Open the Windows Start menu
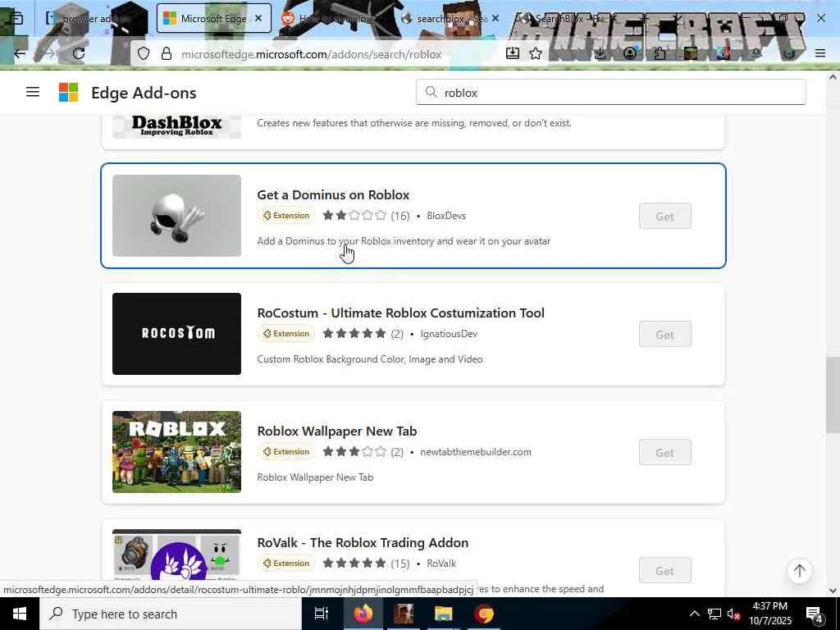Screen dimensions: 840x630 20,614
